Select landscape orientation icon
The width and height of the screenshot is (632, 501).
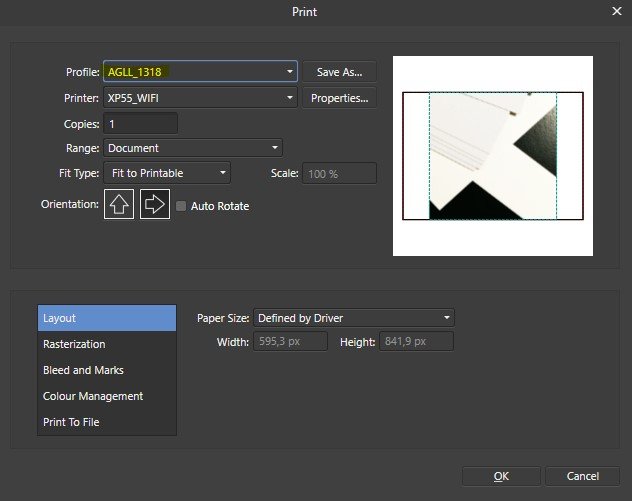(155, 205)
